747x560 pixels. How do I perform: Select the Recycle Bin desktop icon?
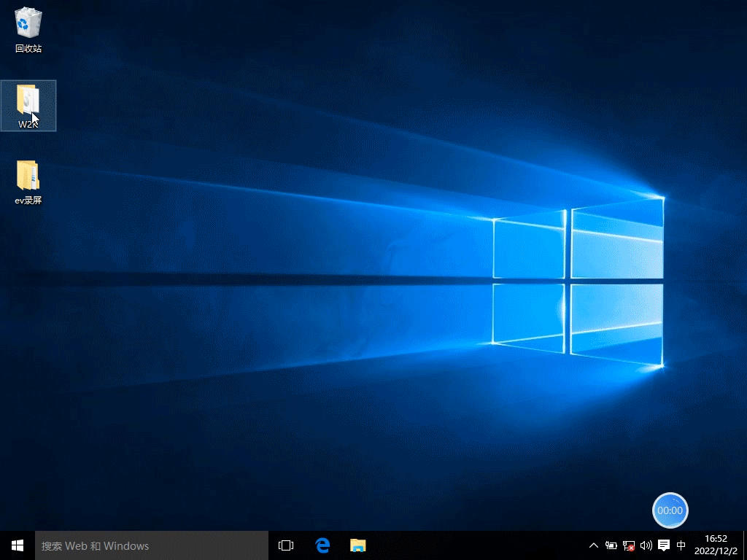coord(28,29)
